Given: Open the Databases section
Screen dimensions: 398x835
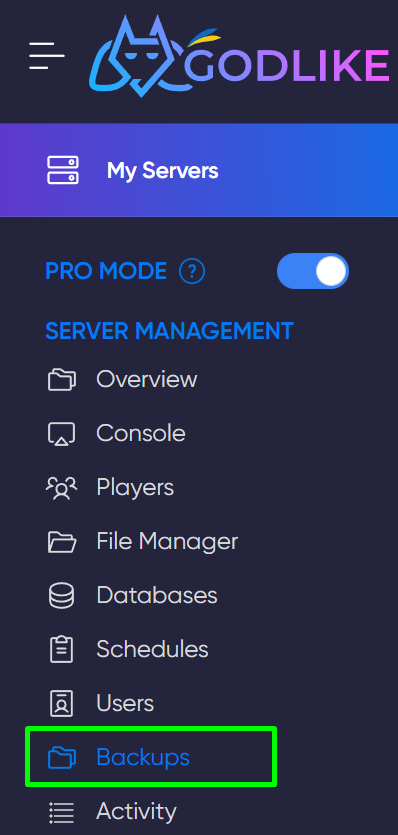Looking at the screenshot, I should 157,595.
